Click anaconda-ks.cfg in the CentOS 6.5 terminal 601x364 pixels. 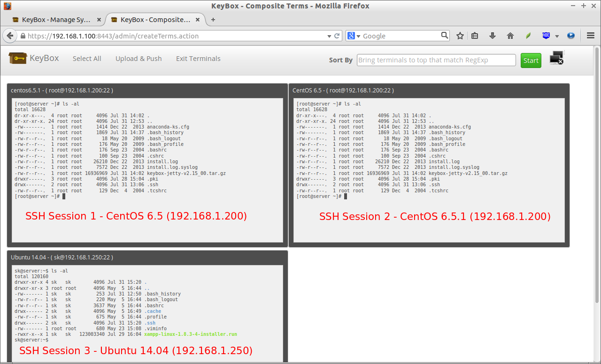pos(450,127)
